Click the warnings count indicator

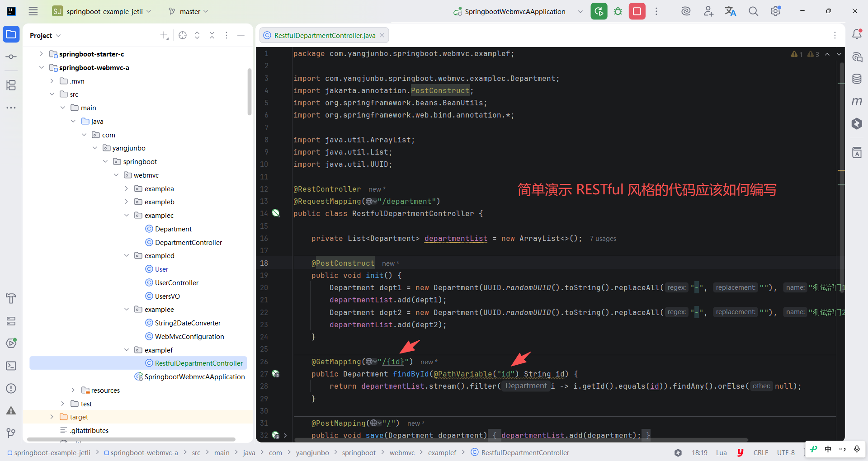tap(805, 54)
